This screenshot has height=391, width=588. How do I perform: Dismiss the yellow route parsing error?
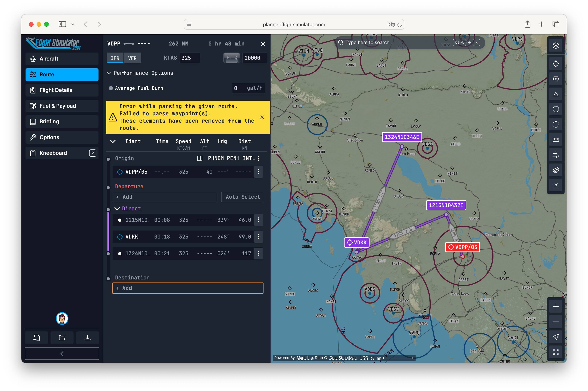coord(262,117)
